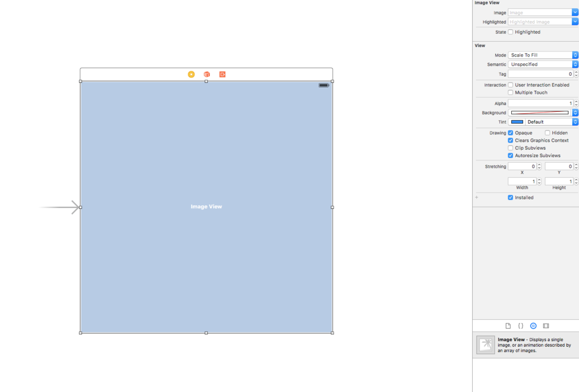Click the blue Tint color well

coord(517,121)
